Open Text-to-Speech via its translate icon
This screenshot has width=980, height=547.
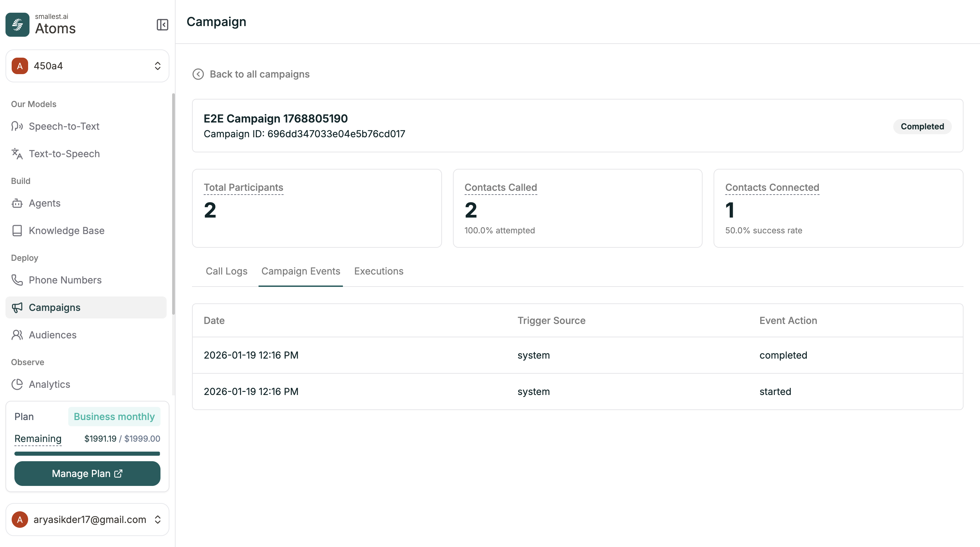pos(17,154)
